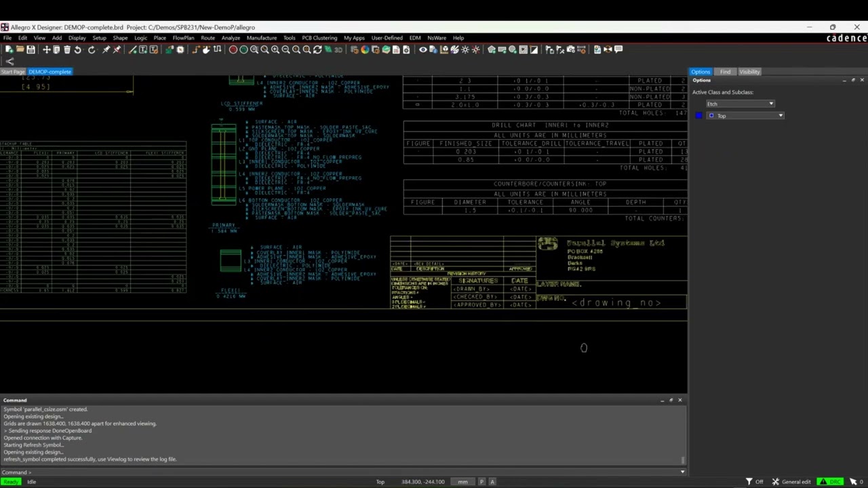Select the Unfix pin tool
868x488 pixels.
click(x=117, y=49)
